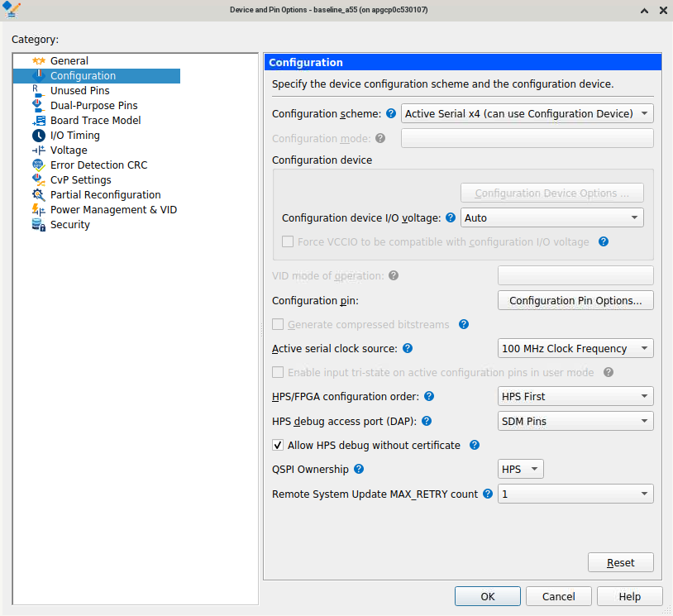Open help for Active serial clock source
673x616 pixels.
coord(408,348)
